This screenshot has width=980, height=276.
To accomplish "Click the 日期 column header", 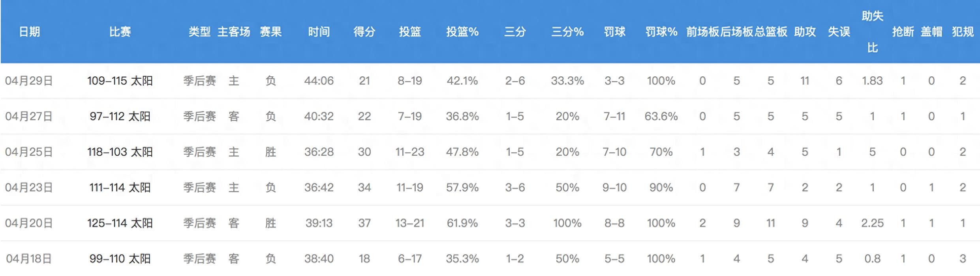I will coord(30,32).
